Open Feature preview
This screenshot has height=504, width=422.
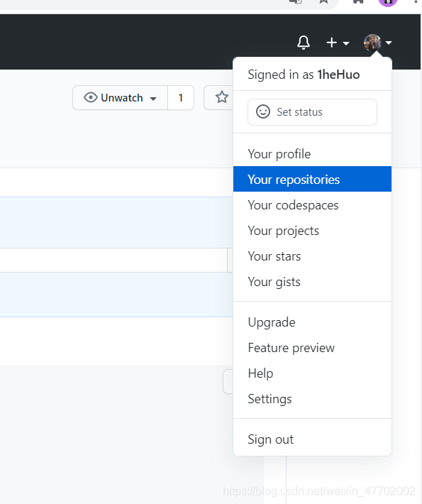(312, 347)
